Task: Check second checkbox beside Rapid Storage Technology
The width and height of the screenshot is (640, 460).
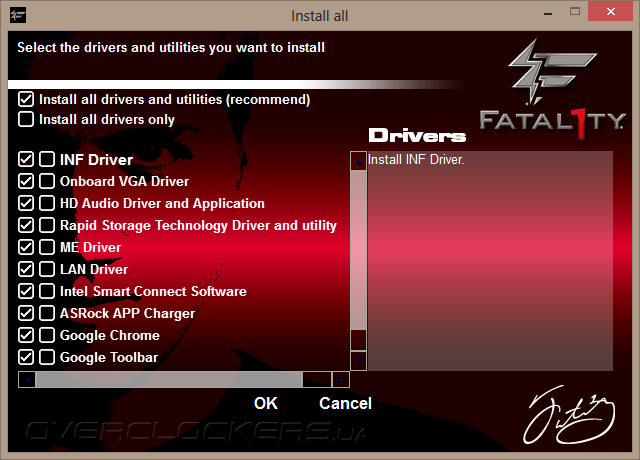Action: pyautogui.click(x=47, y=225)
